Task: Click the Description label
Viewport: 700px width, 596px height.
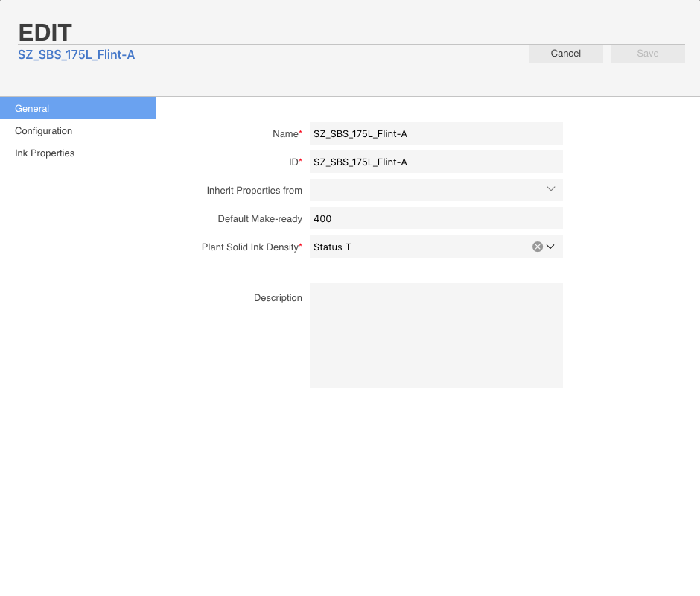Action: coord(278,297)
